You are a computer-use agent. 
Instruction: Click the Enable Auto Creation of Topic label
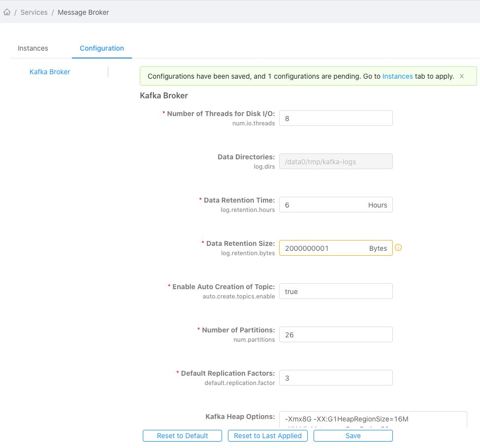click(224, 287)
